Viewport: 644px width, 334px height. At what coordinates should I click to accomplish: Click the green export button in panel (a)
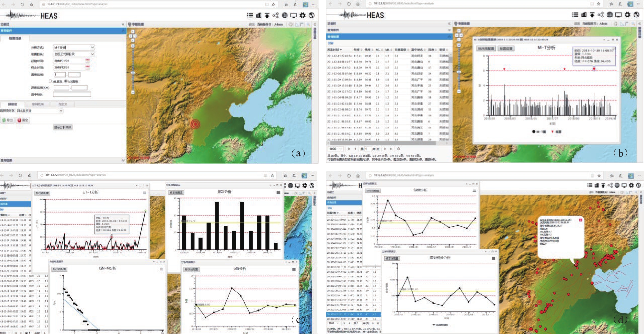[x=8, y=120]
